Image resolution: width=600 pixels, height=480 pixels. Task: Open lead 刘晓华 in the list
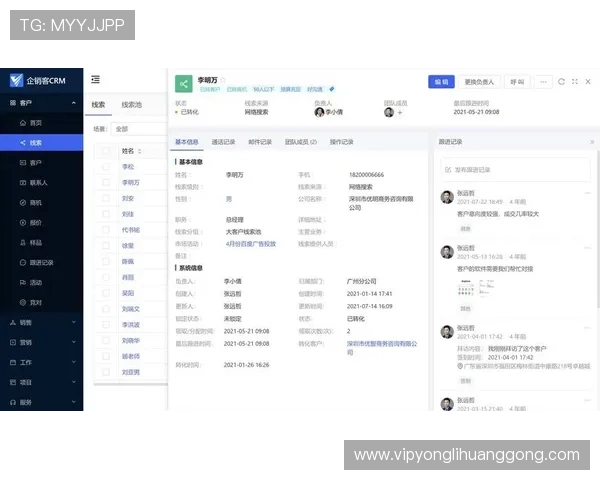130,340
